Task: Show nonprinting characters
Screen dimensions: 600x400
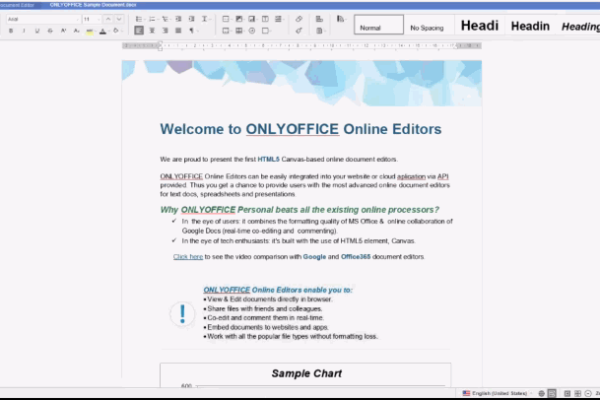Action: (x=192, y=31)
